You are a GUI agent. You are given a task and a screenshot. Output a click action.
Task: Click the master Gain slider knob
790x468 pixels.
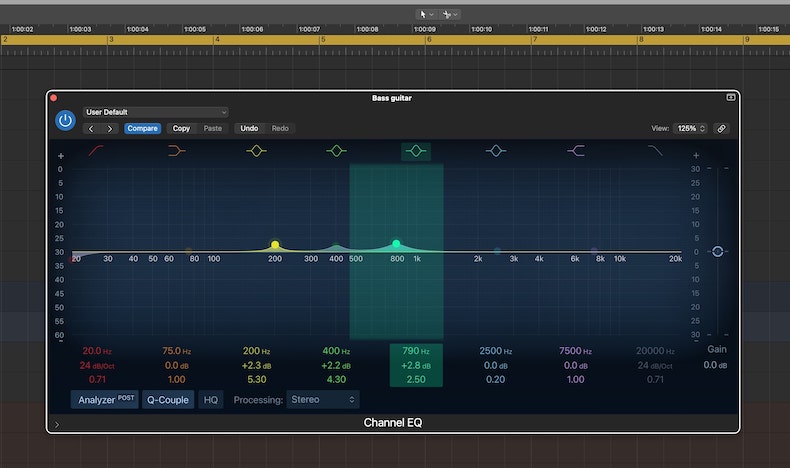point(717,251)
